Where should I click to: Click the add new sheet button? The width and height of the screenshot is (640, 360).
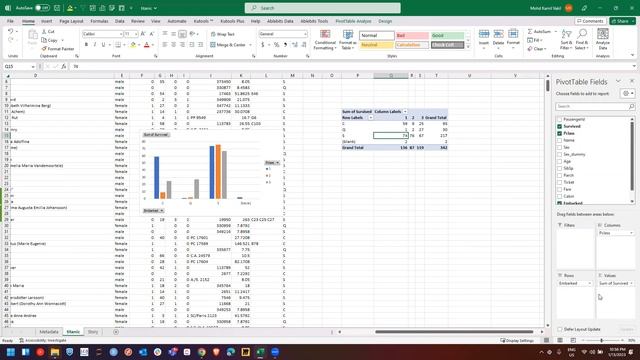coord(116,332)
